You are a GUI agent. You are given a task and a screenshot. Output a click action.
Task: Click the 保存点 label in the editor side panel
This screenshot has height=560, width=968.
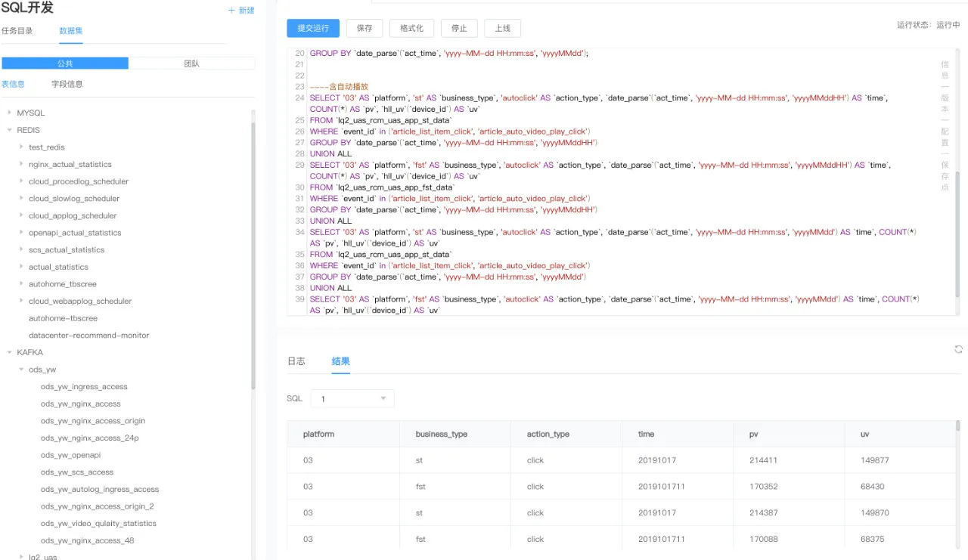point(945,176)
